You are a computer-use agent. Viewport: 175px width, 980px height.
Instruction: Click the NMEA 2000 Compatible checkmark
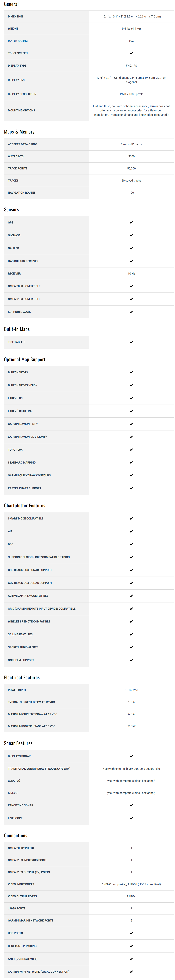coord(131,286)
